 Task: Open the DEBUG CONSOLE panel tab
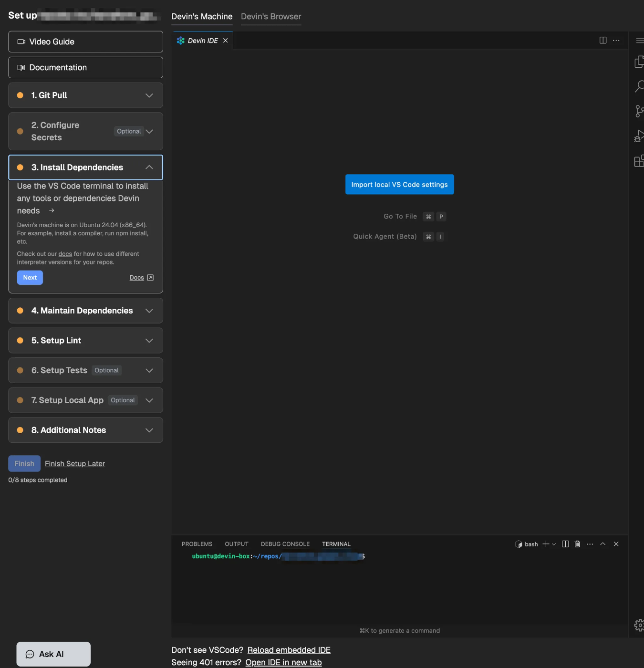[285, 544]
